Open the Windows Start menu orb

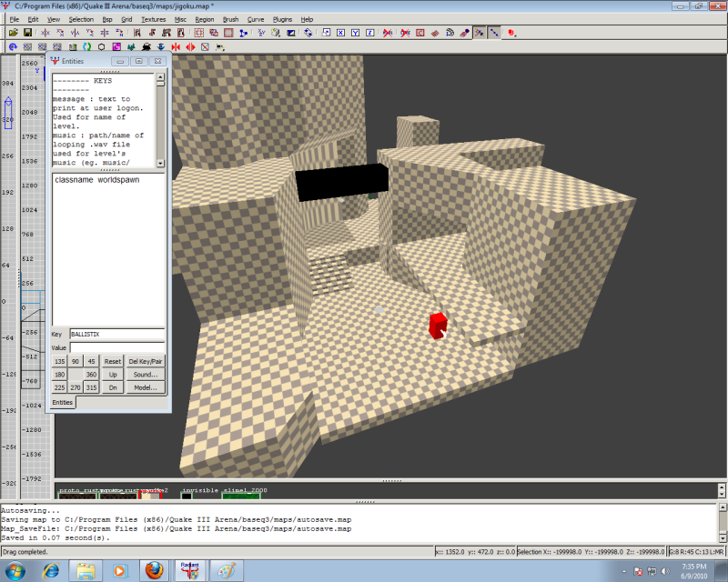coord(14,570)
